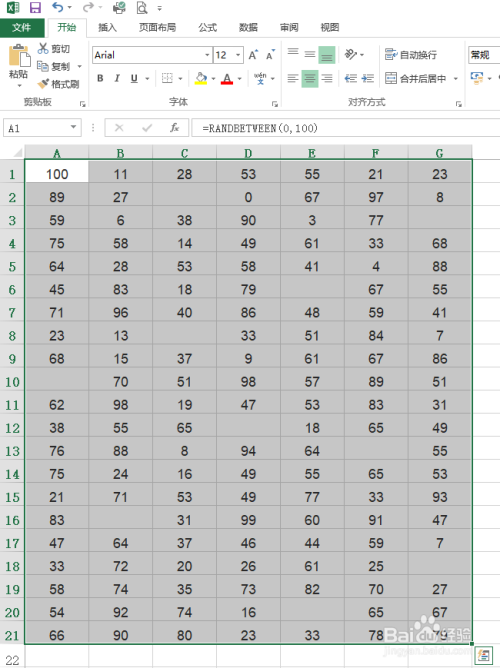Click the Insert Function fx icon

[x=174, y=128]
